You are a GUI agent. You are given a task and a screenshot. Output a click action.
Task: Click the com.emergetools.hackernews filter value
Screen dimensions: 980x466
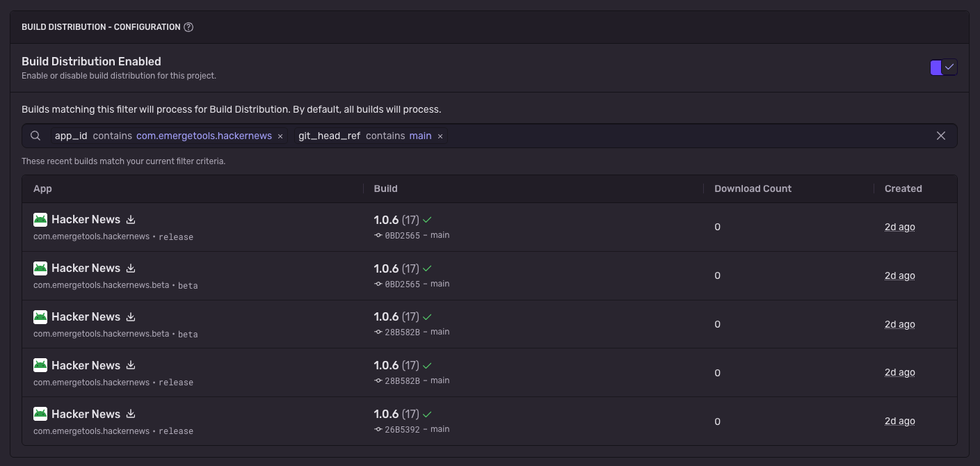[204, 136]
